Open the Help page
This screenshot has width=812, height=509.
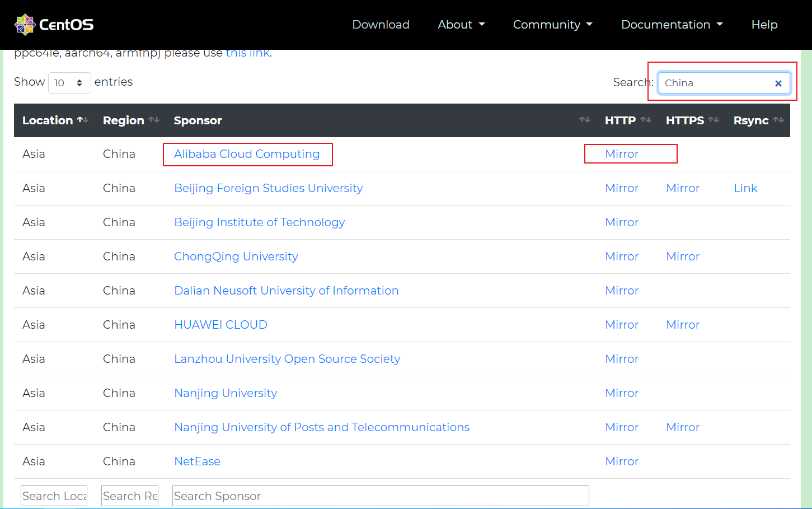tap(764, 25)
